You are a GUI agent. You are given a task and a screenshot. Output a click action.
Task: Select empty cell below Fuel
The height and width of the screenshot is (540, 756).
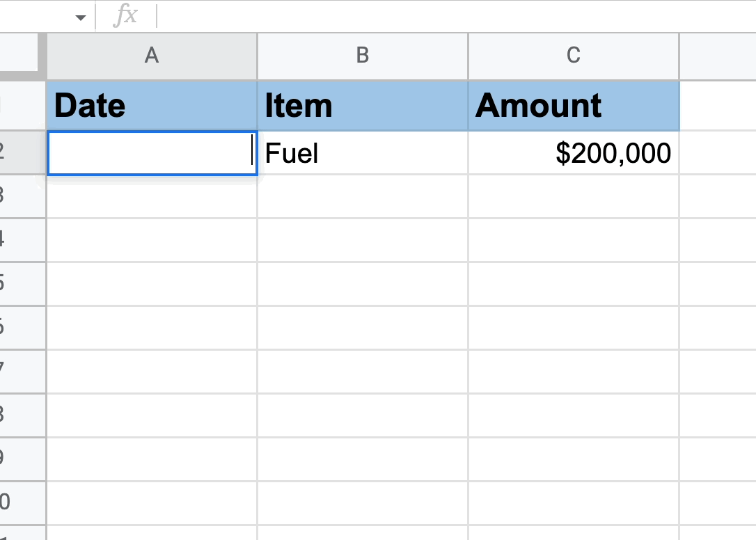coord(363,197)
